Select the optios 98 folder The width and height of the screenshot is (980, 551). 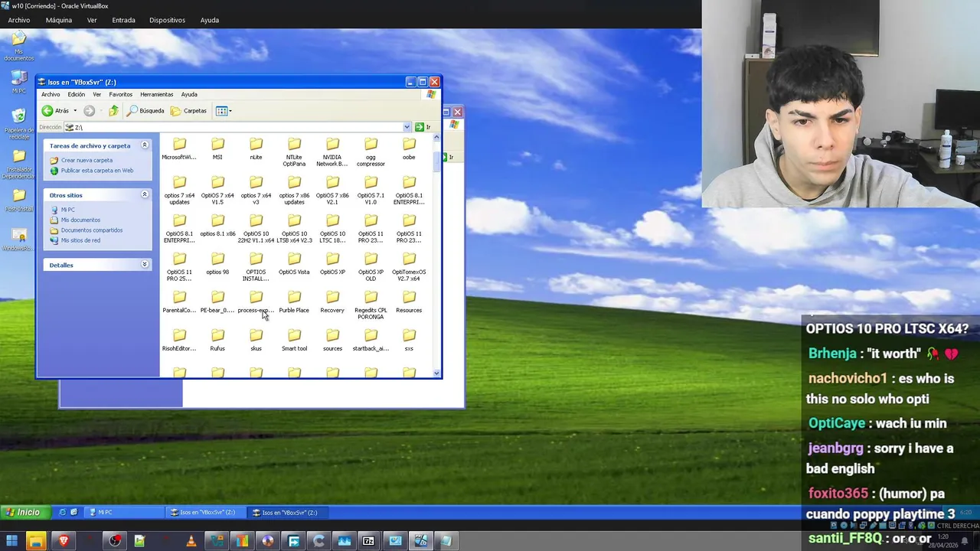coord(217,263)
